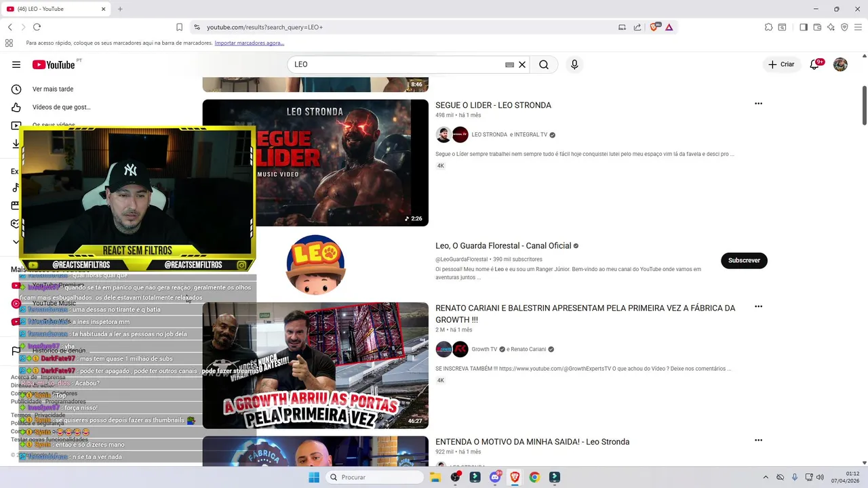The height and width of the screenshot is (488, 868).
Task: Open a new browser tab
Action: 120,9
